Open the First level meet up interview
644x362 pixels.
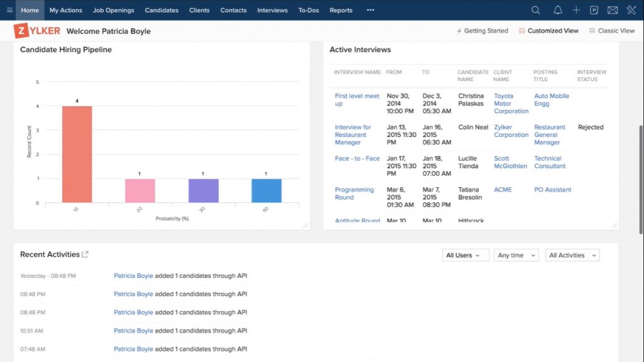click(x=355, y=99)
